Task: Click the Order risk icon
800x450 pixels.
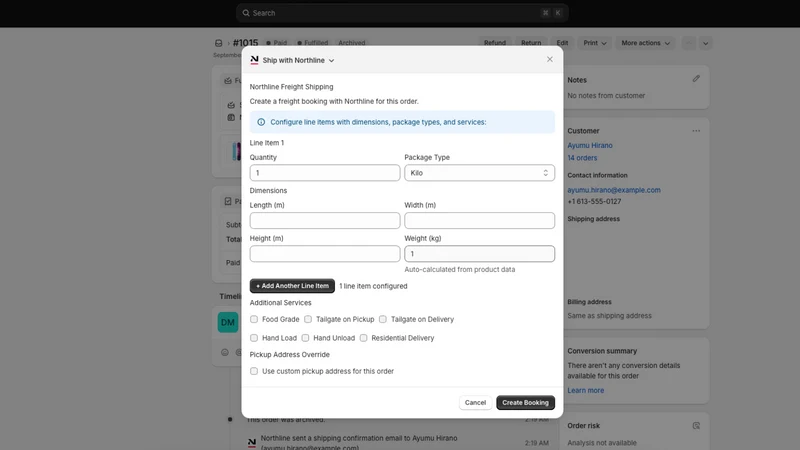Action: point(696,426)
